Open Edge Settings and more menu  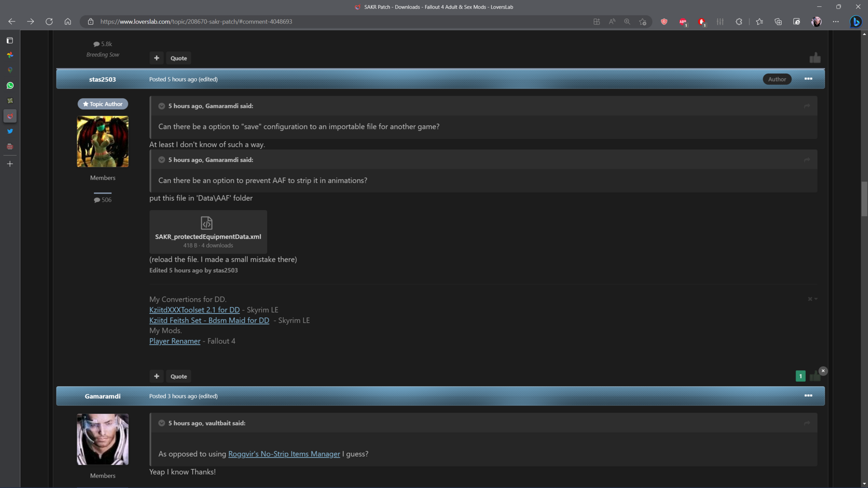click(x=835, y=21)
